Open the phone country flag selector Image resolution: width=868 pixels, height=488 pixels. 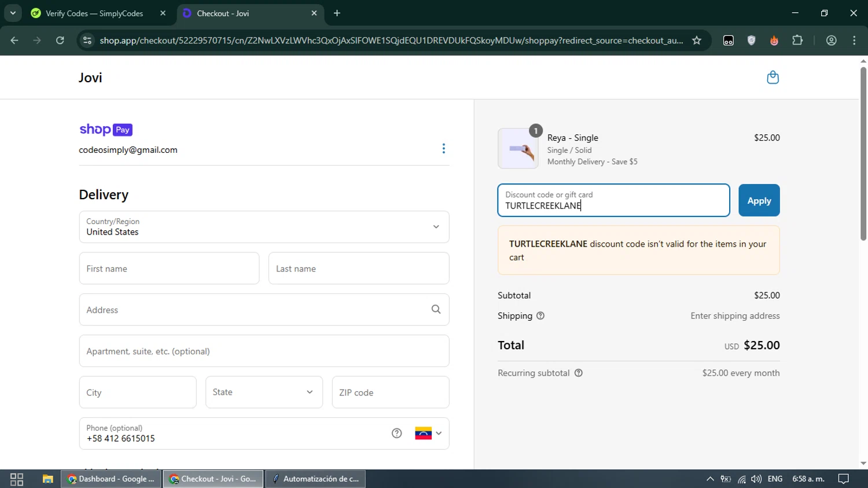pos(428,433)
